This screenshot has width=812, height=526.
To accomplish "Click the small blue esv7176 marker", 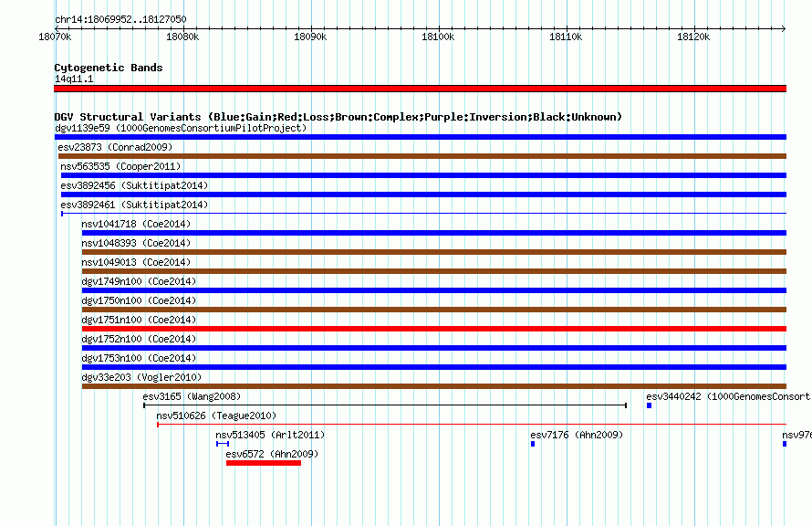I will pyautogui.click(x=533, y=444).
